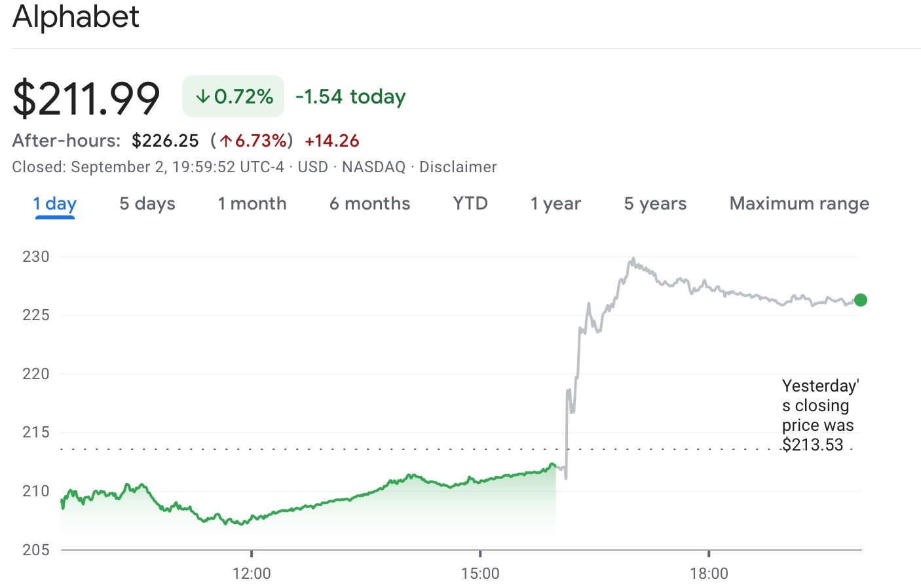Click the dotted yesterday's closing price line
Screen dimensions: 921x588
(393, 449)
